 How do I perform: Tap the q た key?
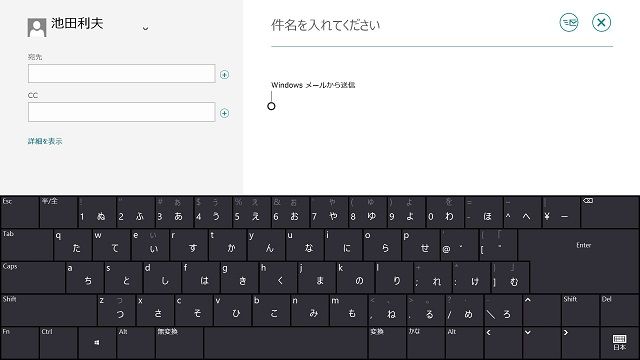73,244
